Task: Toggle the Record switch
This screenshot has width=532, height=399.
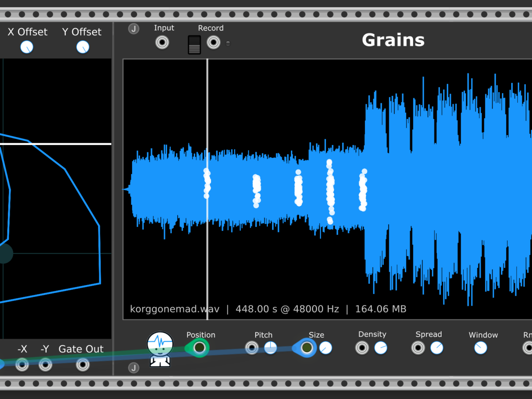Action: point(194,45)
